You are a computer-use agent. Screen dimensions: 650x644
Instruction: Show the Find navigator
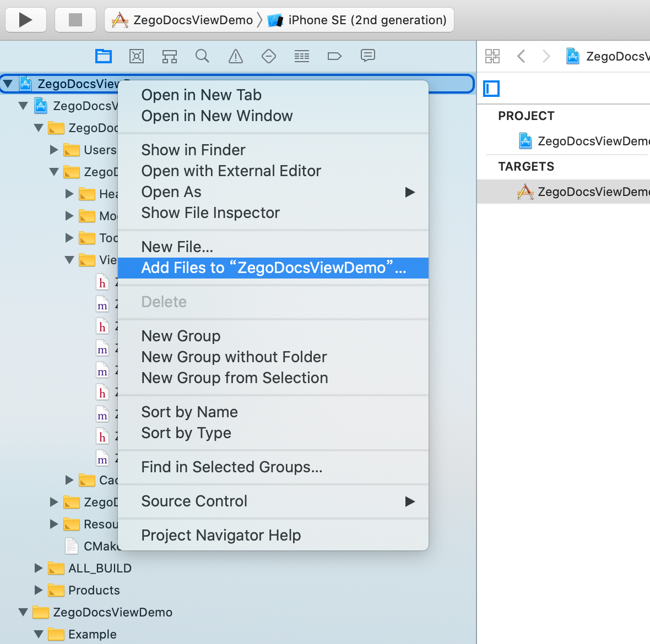pyautogui.click(x=202, y=56)
